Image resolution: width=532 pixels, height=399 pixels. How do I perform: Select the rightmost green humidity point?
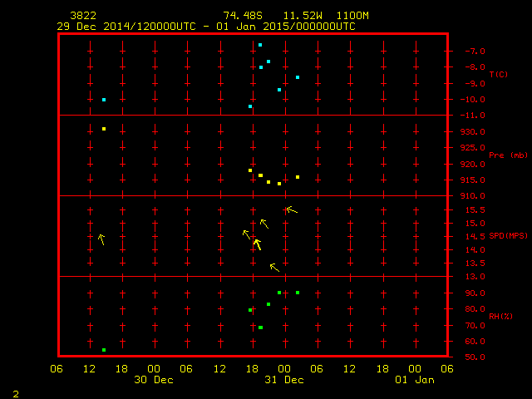298,293
